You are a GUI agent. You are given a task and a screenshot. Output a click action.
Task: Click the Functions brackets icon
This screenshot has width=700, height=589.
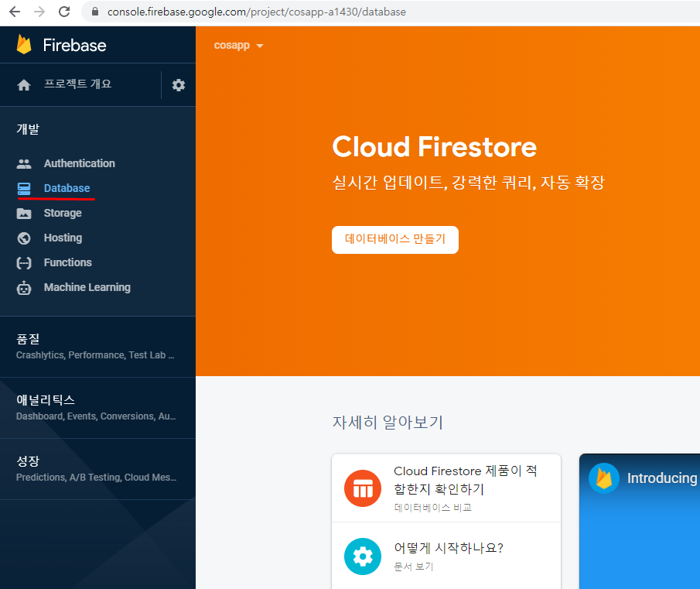(24, 263)
